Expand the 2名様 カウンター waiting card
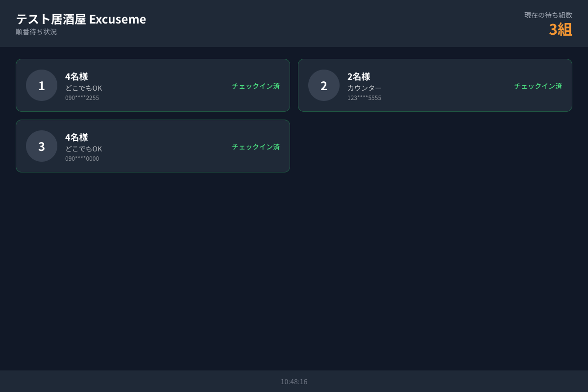 [x=435, y=85]
